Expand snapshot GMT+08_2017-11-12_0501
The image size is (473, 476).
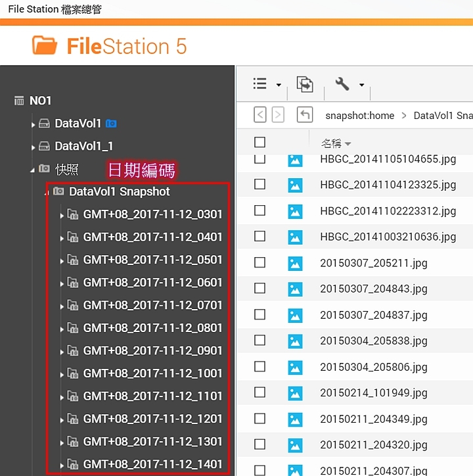tap(62, 261)
